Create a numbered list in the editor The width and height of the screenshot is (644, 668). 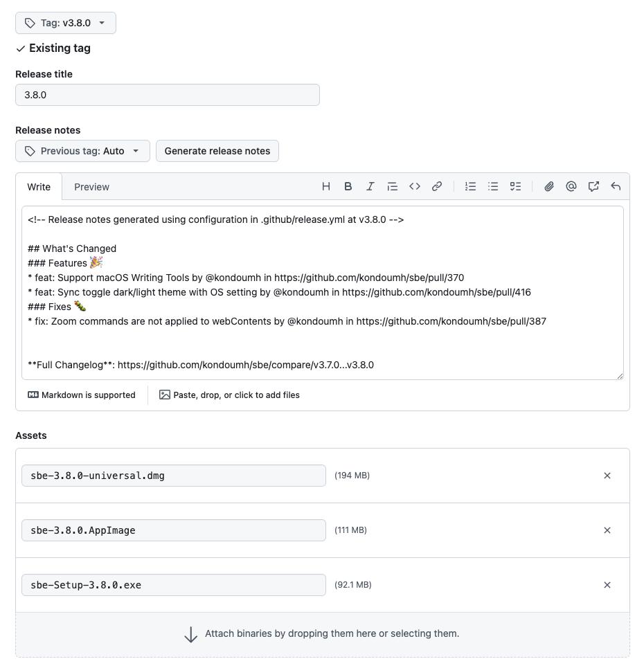470,186
